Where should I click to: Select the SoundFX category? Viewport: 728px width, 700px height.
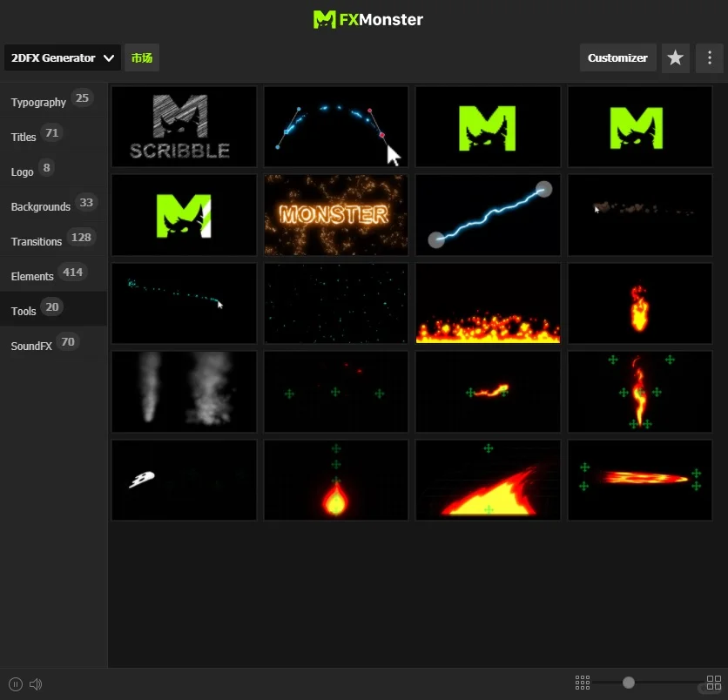[x=53, y=344]
